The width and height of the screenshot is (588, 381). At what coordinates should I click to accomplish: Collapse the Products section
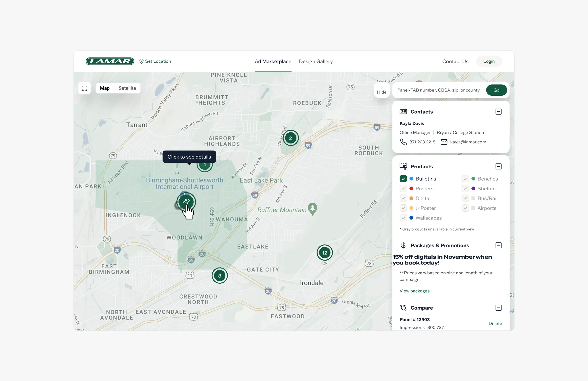(x=498, y=166)
